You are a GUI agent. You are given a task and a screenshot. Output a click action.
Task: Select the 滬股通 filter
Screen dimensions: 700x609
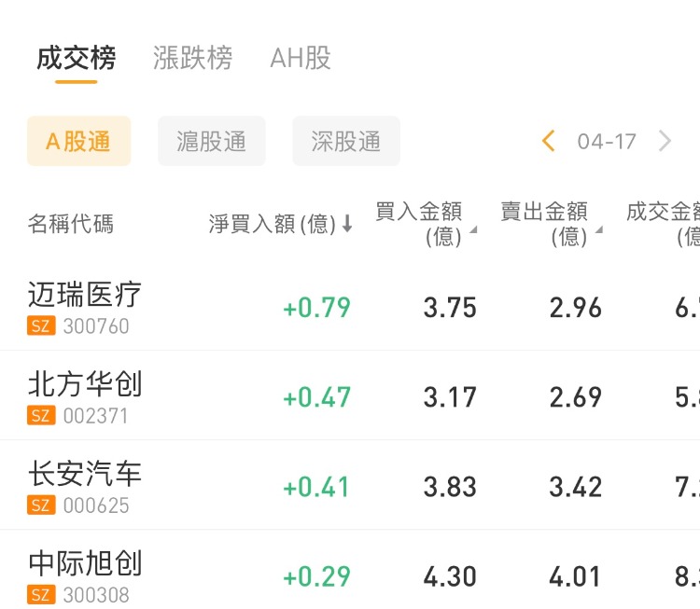212,142
